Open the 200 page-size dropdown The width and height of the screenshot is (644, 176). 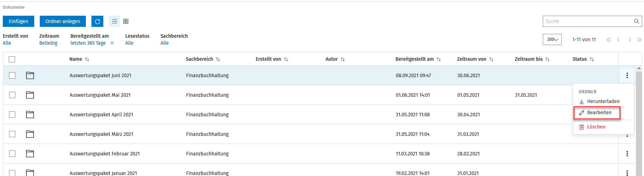pos(552,39)
